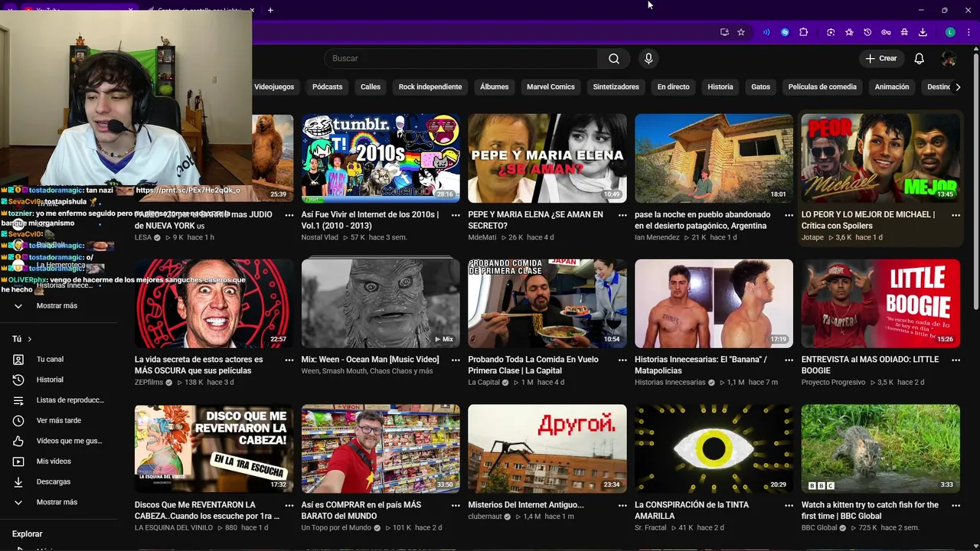Open Historial in sidebar
The height and width of the screenshot is (551, 980).
(x=58, y=380)
